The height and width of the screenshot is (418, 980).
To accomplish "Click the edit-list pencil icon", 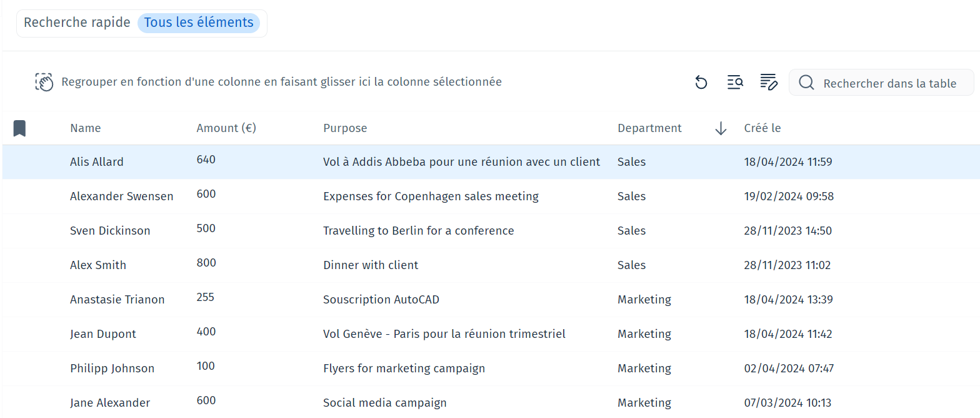I will pyautogui.click(x=768, y=83).
